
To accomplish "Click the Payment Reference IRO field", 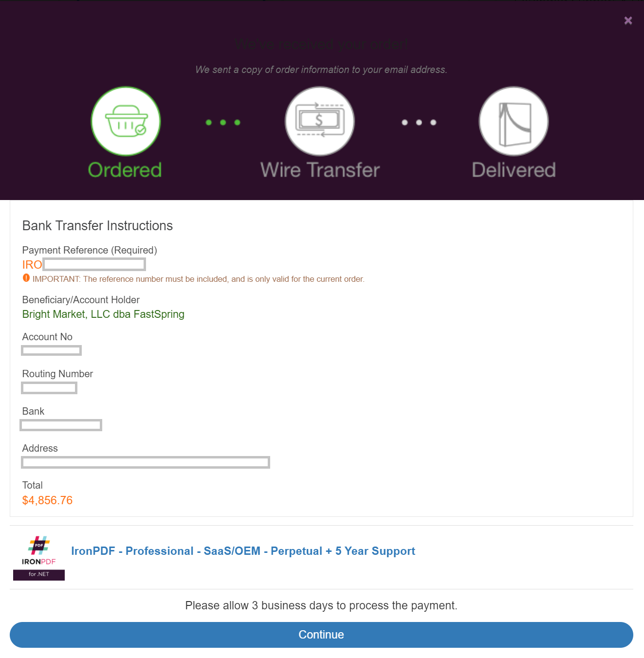I will click(x=94, y=264).
